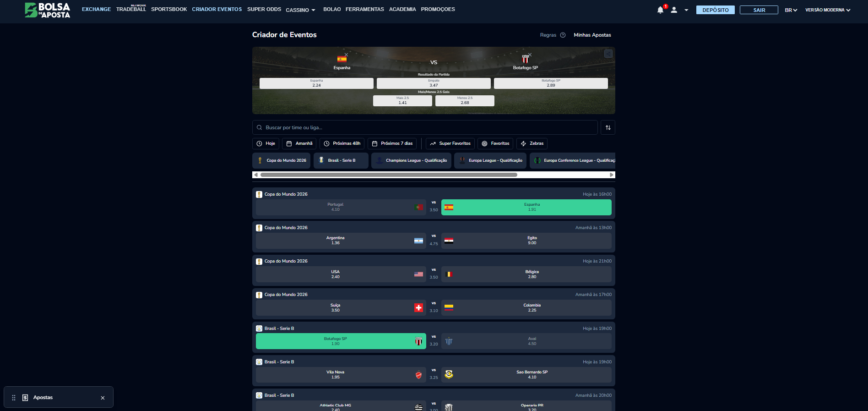The height and width of the screenshot is (411, 868).
Task: Click the league scrollbar right arrow
Action: tap(612, 175)
